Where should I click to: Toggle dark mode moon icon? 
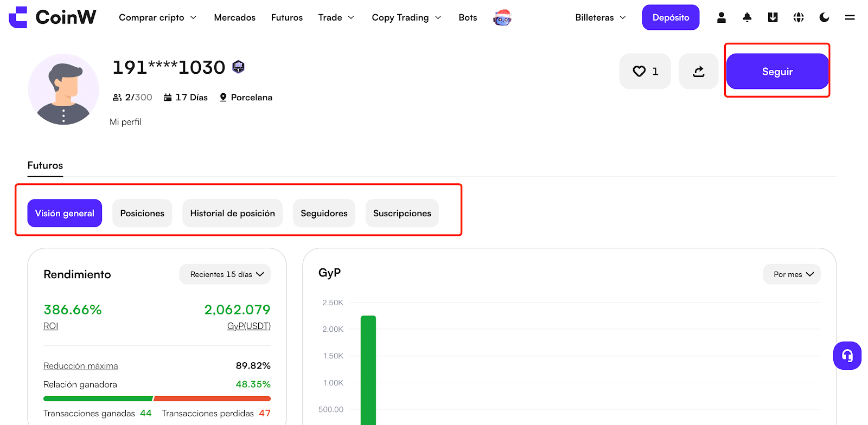(824, 17)
